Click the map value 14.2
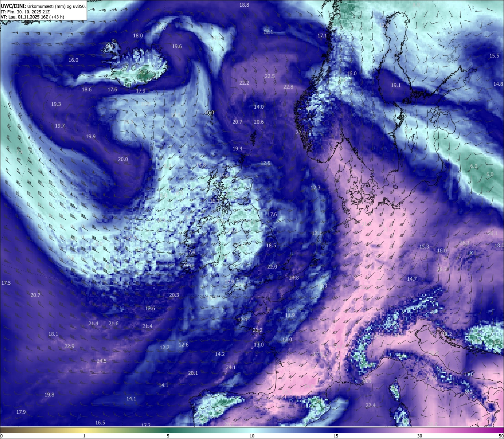This screenshot has height=439, width=504. [220, 354]
